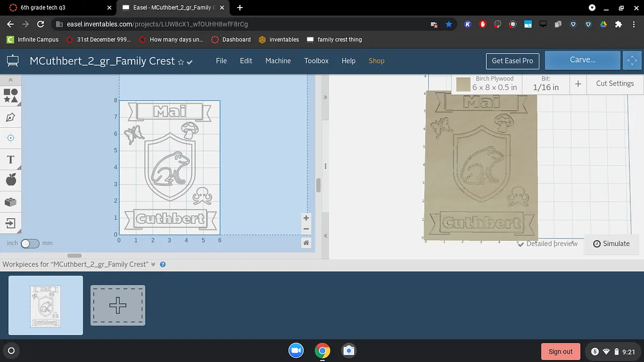Reset canvas view with home icon

point(306,243)
